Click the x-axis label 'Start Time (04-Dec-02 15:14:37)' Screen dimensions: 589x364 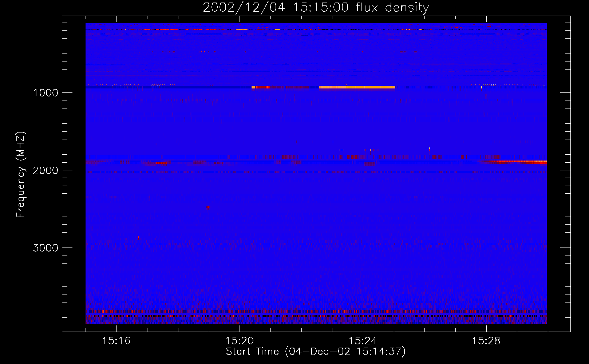tap(316, 352)
